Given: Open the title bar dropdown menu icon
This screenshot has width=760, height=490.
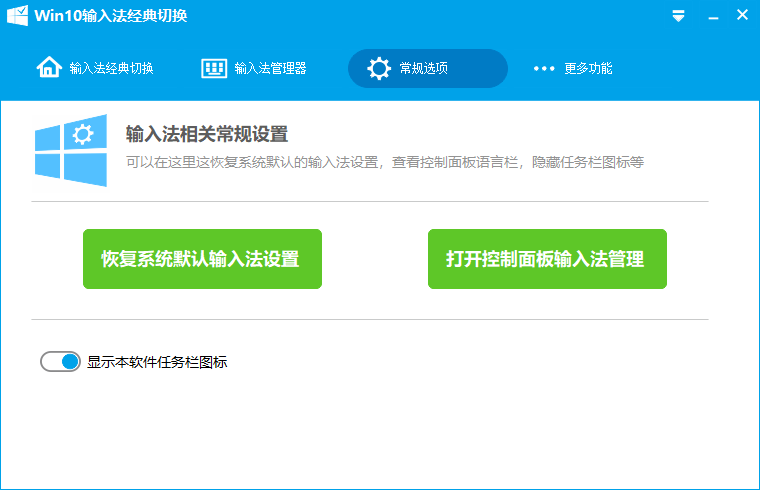Looking at the screenshot, I should (x=679, y=16).
